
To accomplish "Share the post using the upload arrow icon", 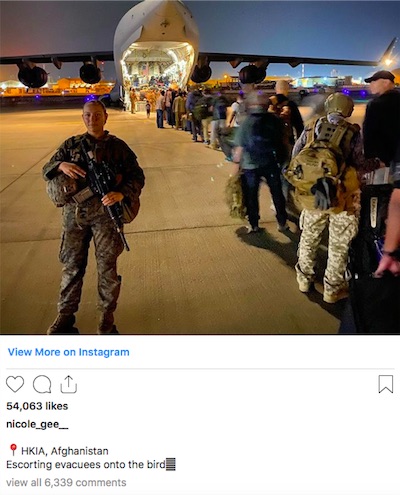I will [69, 384].
